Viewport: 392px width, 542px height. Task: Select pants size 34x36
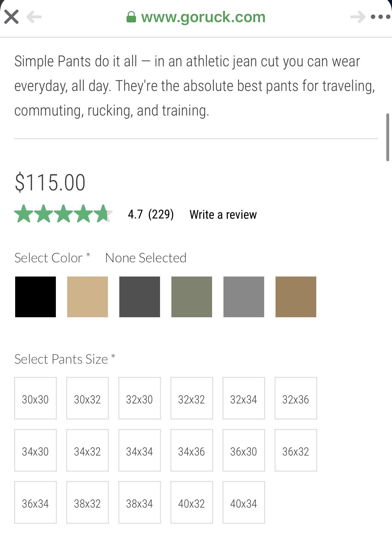pos(192,450)
